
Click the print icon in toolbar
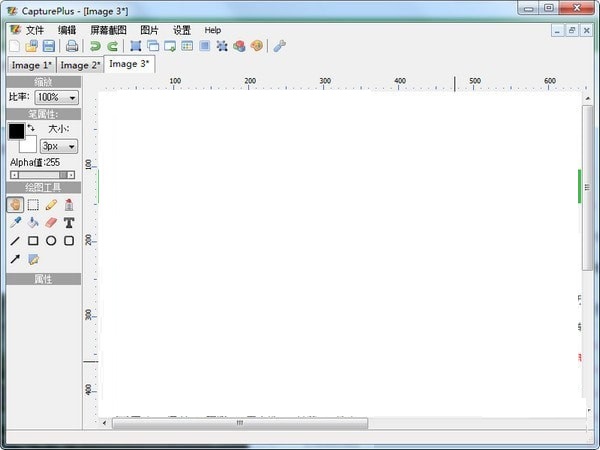click(x=72, y=46)
